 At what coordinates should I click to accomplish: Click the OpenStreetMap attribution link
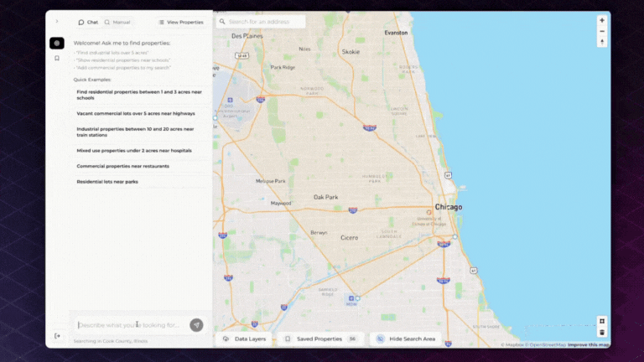tap(546, 344)
